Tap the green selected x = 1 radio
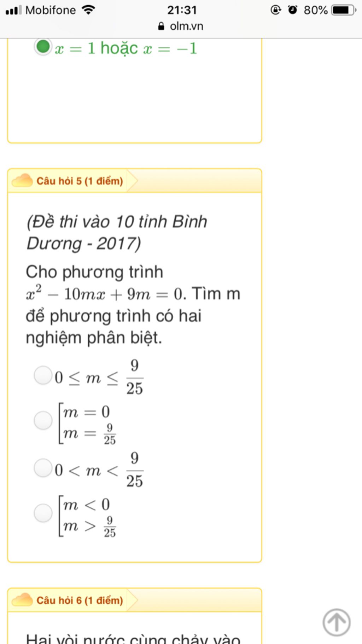This screenshot has width=362, height=644. tap(43, 47)
